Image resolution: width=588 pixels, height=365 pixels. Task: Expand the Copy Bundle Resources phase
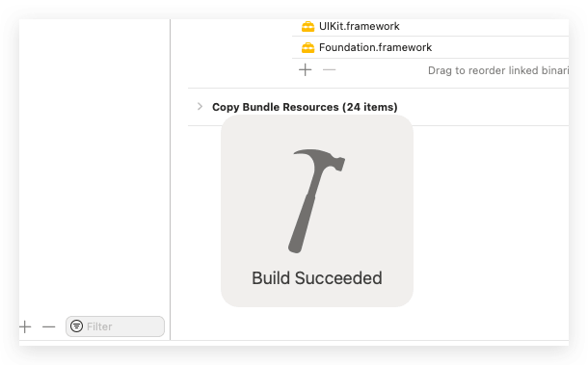200,107
